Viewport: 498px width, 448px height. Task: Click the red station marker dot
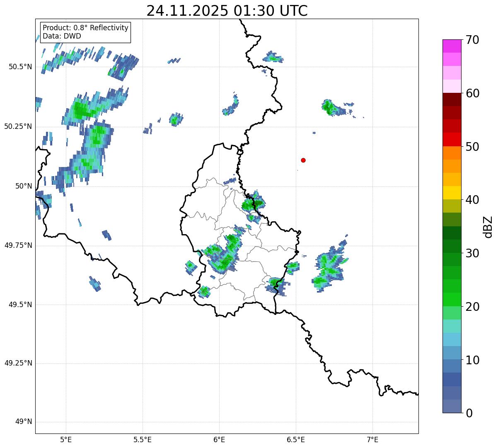click(x=303, y=160)
